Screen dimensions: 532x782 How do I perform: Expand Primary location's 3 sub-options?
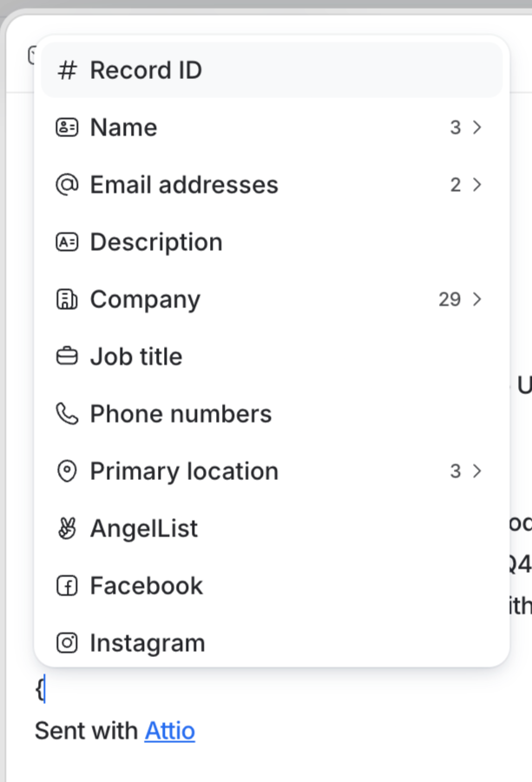point(476,470)
